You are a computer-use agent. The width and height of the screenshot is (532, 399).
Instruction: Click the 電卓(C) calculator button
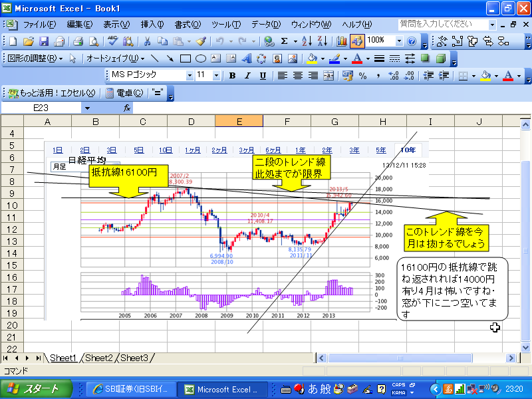124,92
